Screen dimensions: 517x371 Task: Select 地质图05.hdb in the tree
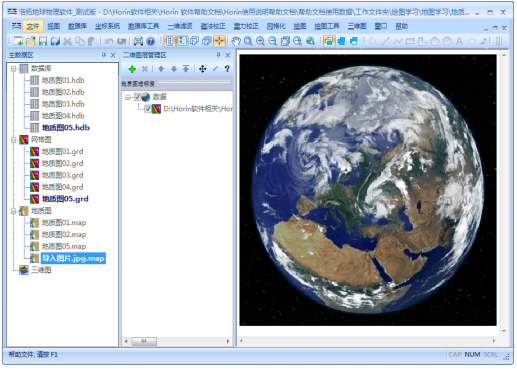pyautogui.click(x=66, y=128)
